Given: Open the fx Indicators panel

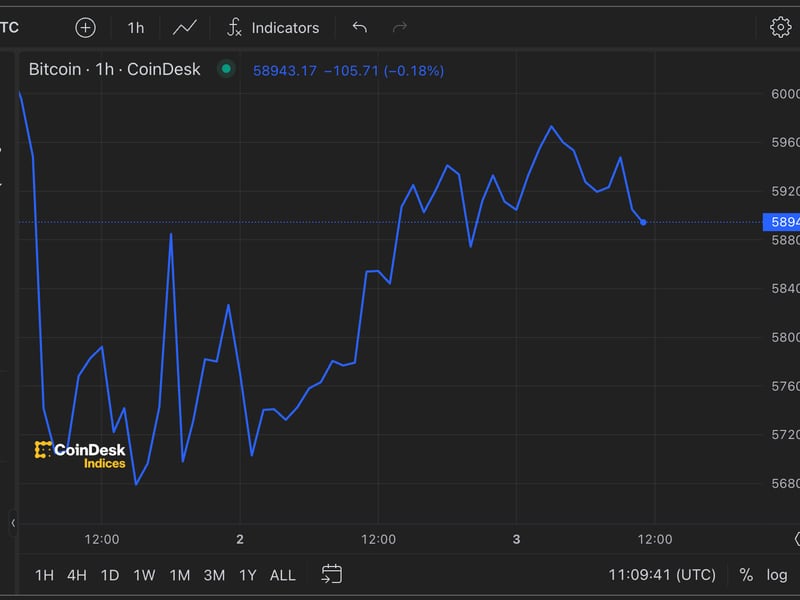Looking at the screenshot, I should pos(273,27).
